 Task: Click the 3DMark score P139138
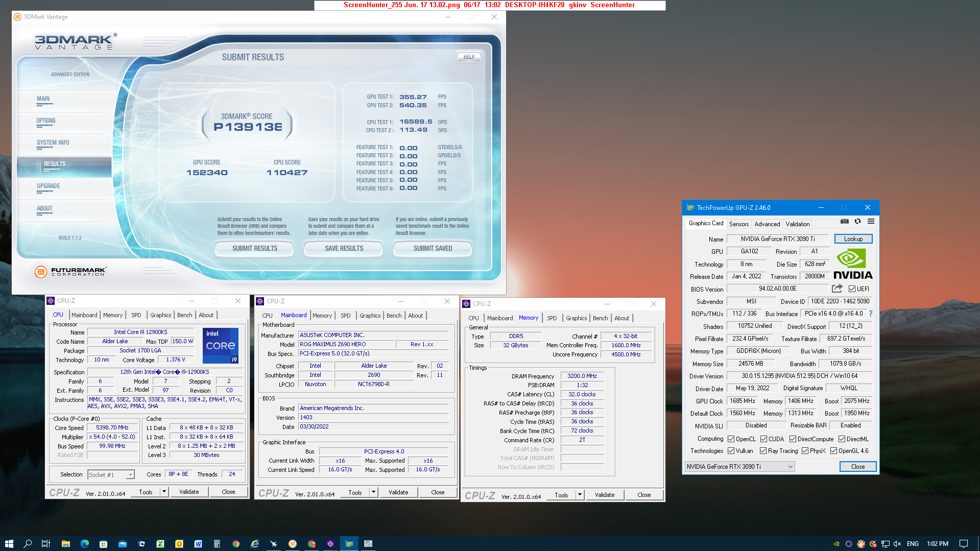tap(247, 127)
